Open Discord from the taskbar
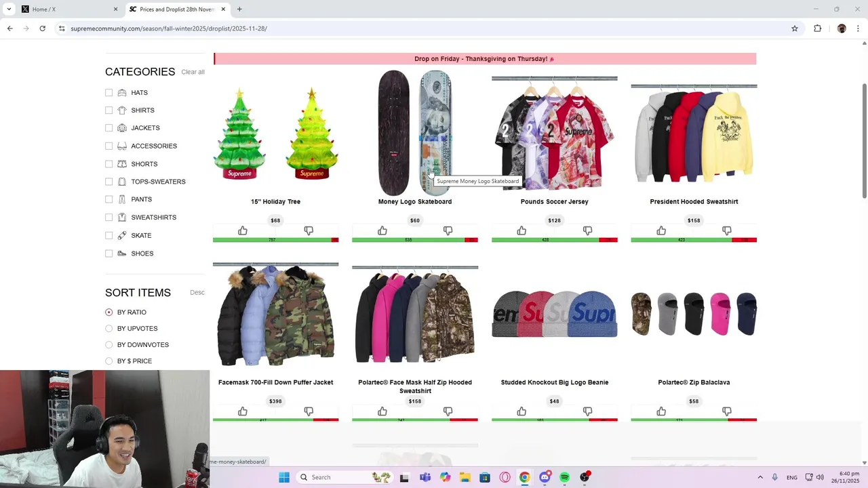The image size is (868, 488). pyautogui.click(x=545, y=477)
